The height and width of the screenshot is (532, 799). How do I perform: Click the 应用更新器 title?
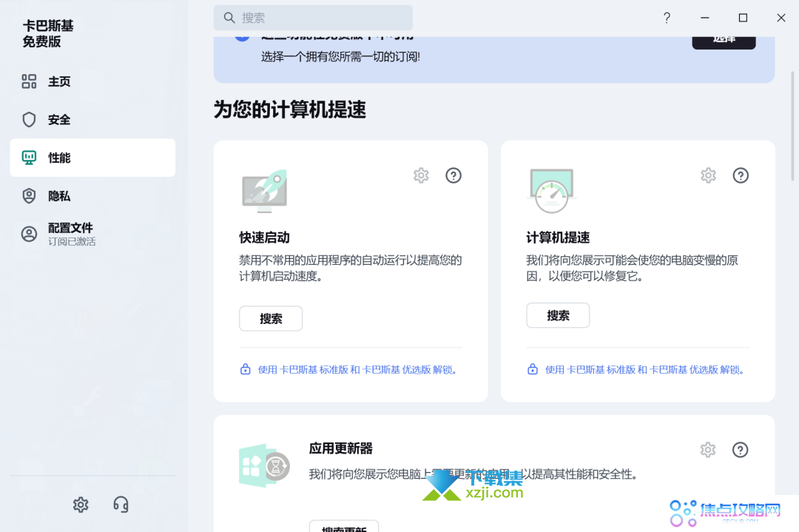click(x=341, y=448)
